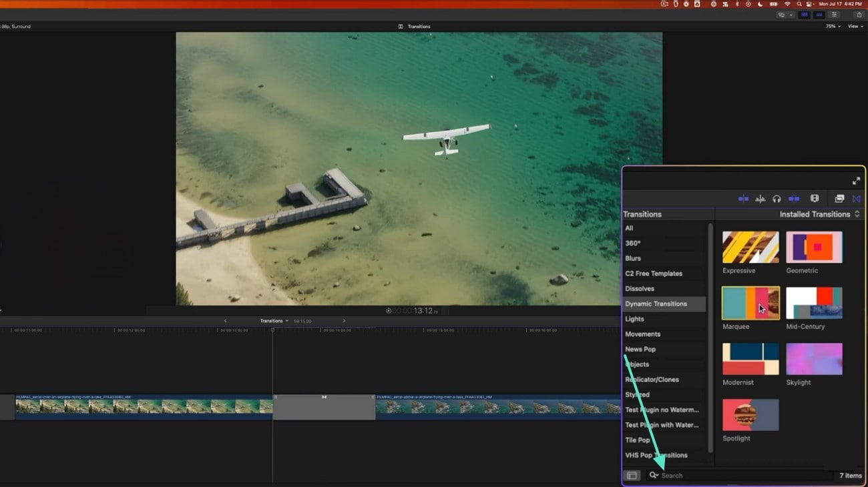
Task: Toggle snapping in the timeline toolbar
Action: click(794, 199)
